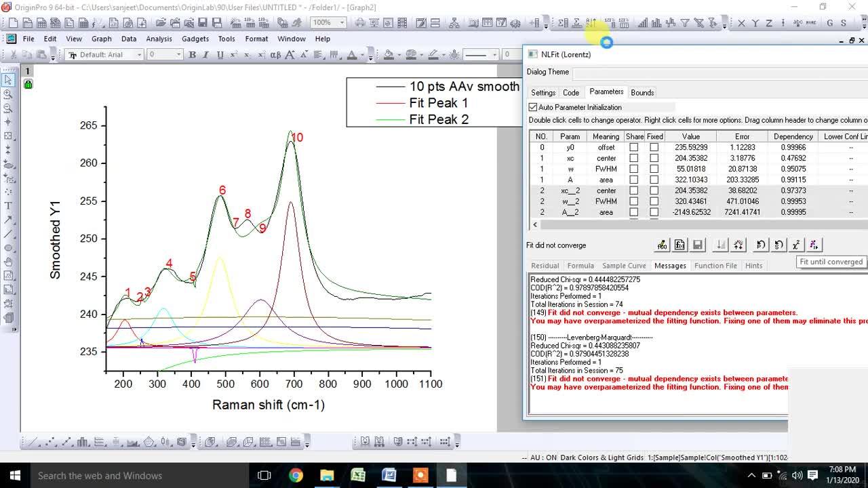Screen dimensions: 868x488
Task: Toggle Auto Parameter Initialization
Action: 533,107
